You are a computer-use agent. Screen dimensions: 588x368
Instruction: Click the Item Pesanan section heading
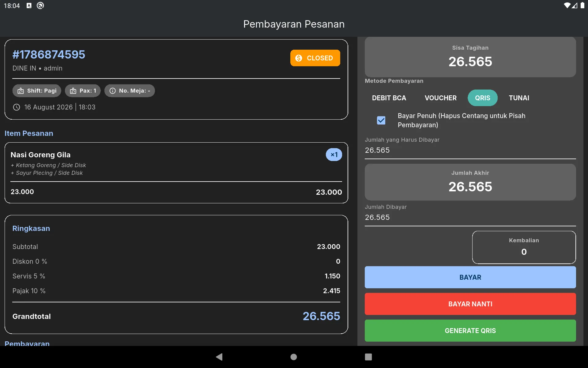point(29,133)
